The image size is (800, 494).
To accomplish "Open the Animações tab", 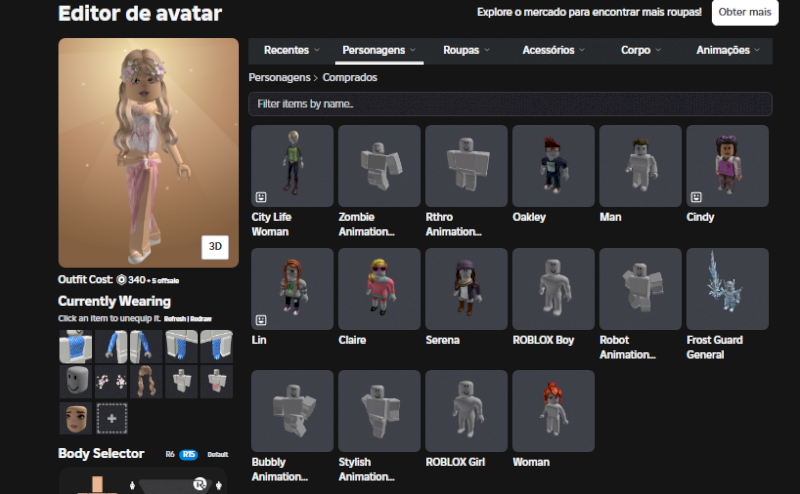I will click(723, 50).
